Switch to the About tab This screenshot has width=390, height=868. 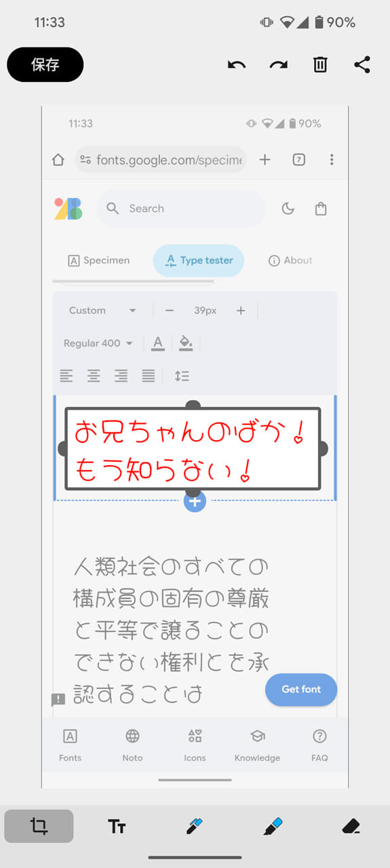pyautogui.click(x=290, y=260)
